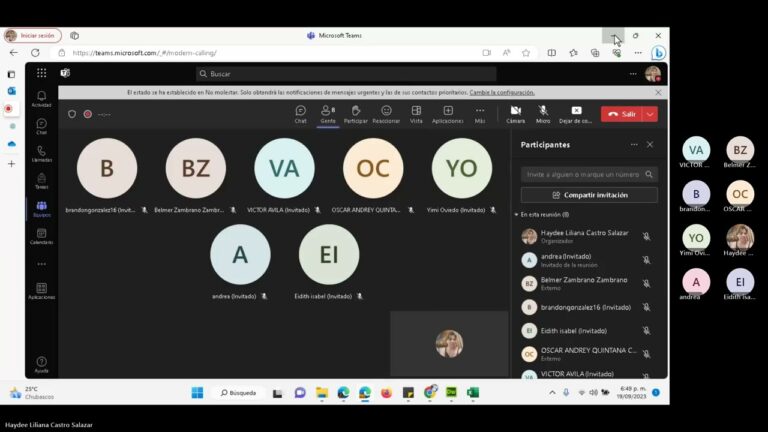The height and width of the screenshot is (432, 768).
Task: Click the self-view video thumbnail
Action: pos(449,344)
